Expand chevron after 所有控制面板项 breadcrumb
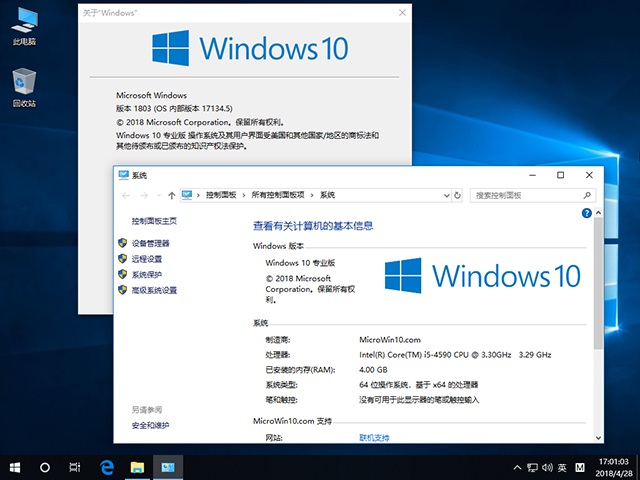Screen dimensions: 640x480 pyautogui.click(x=312, y=195)
